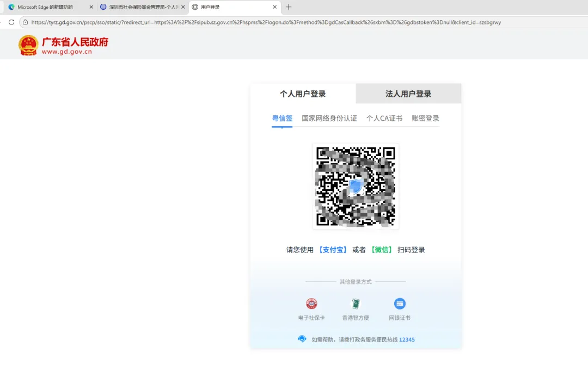Screen dimensions: 588x365
Task: Choose 国家网络身份认证 login method
Action: (329, 118)
